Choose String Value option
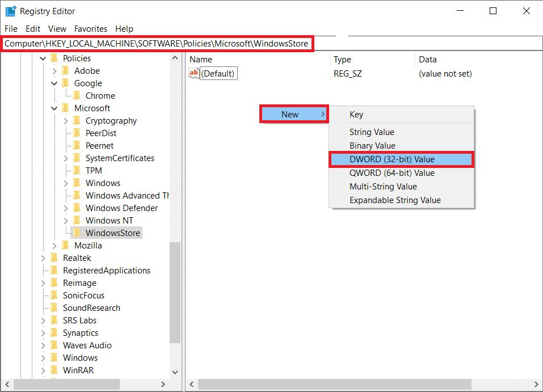 402,132
